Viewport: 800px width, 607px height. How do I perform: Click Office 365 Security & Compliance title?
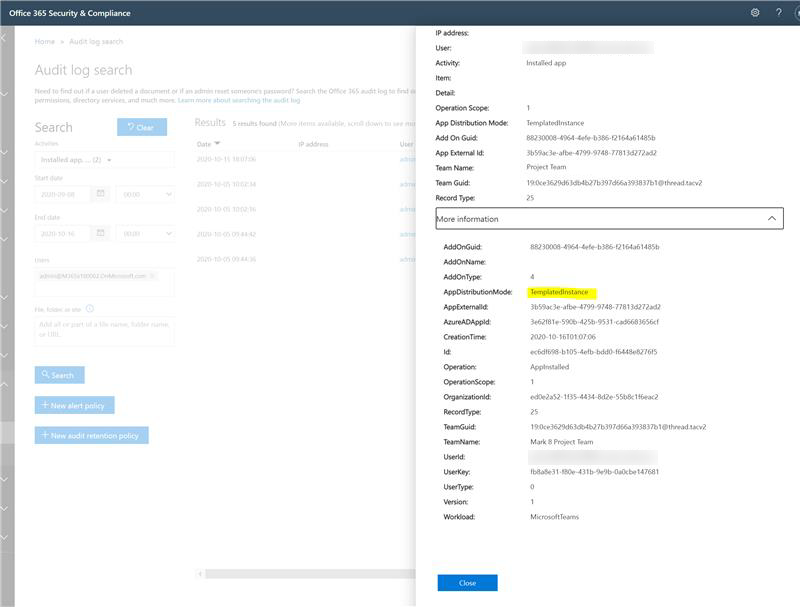(x=70, y=13)
